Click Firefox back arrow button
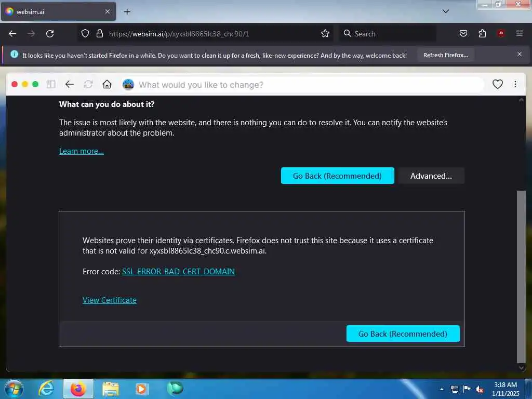 pyautogui.click(x=12, y=34)
